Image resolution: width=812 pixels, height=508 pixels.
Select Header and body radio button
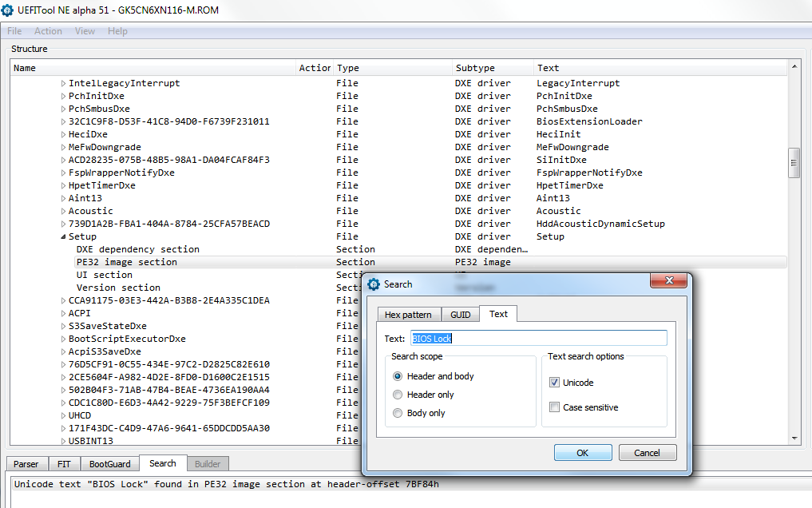[398, 376]
